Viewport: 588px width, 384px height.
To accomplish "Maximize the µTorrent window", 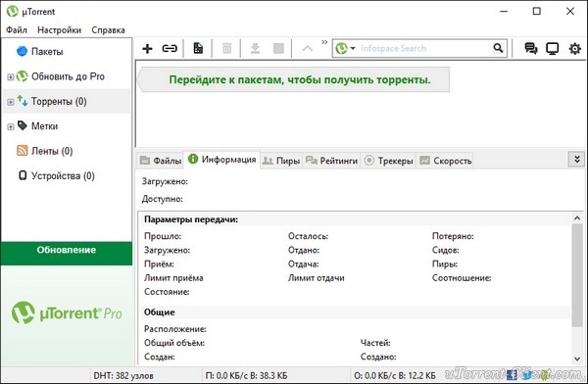I will [537, 11].
